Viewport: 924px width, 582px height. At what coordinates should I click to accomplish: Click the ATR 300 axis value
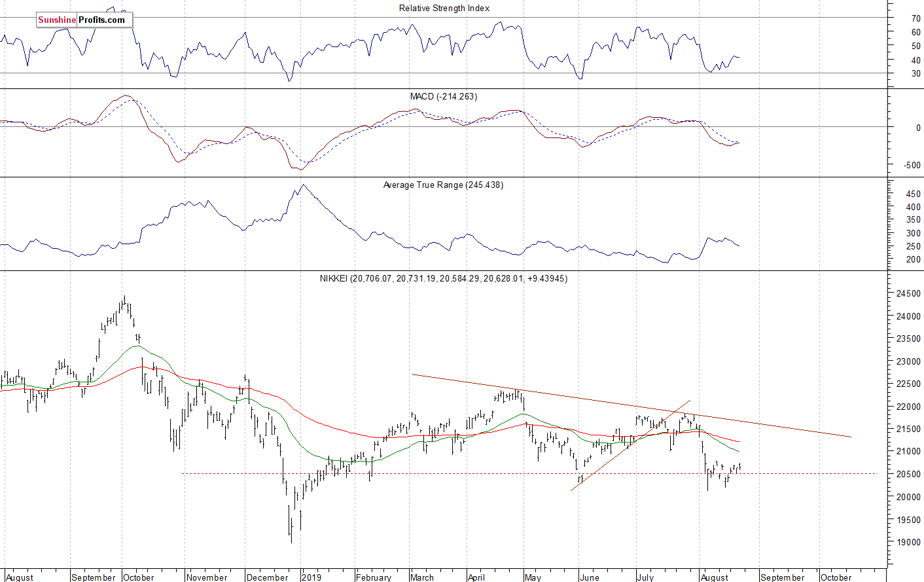(914, 234)
